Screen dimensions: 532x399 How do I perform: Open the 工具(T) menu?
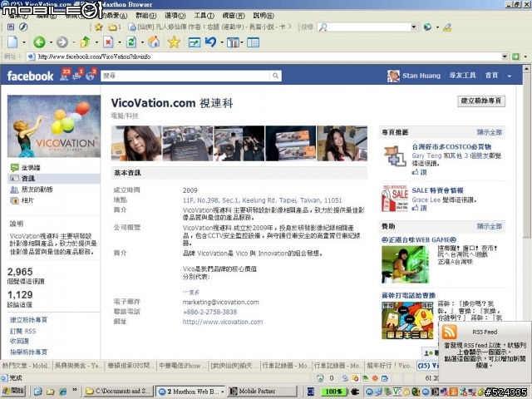[x=204, y=16]
